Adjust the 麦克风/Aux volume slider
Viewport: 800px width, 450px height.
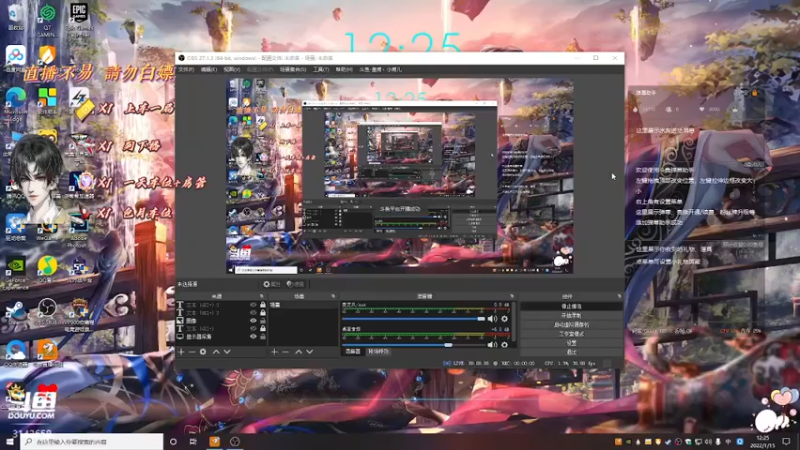pyautogui.click(x=414, y=319)
